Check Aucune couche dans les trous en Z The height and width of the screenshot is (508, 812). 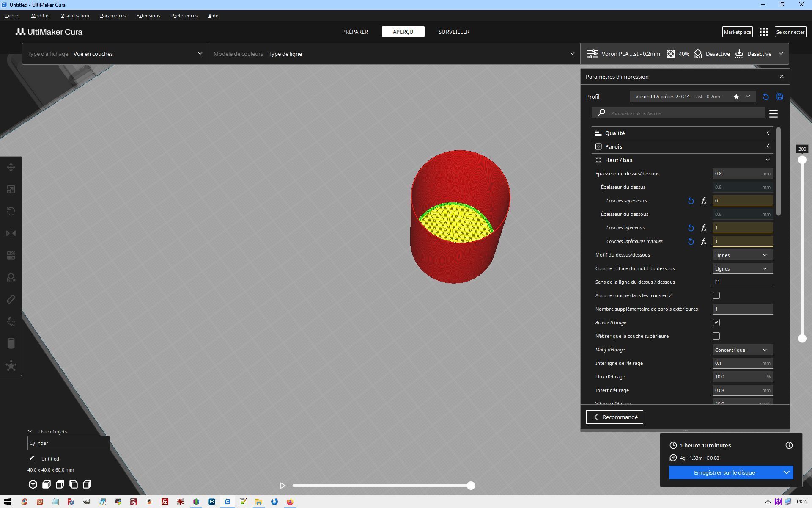pos(716,295)
